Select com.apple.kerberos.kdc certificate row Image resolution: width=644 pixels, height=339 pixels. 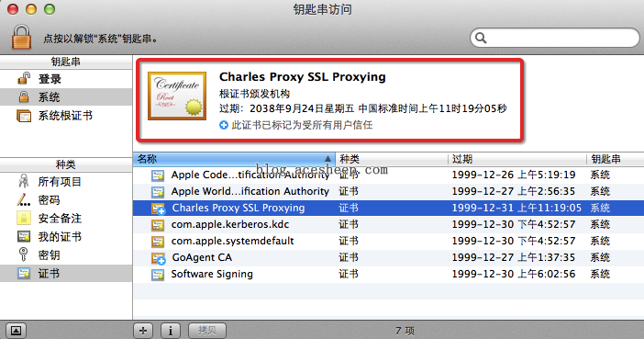click(x=388, y=225)
